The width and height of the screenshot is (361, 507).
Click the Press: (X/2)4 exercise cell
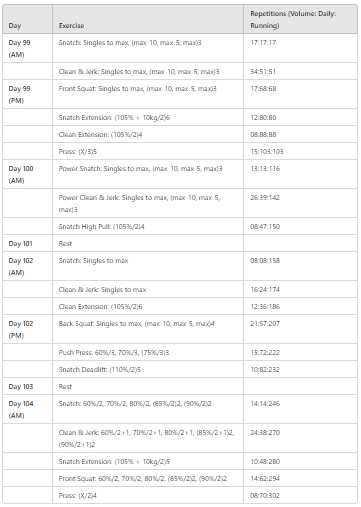point(148,495)
